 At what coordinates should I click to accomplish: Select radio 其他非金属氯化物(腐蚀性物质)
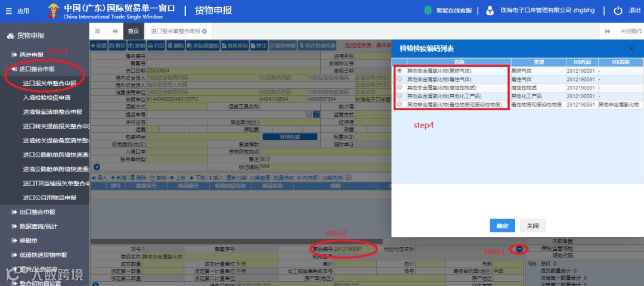(x=400, y=88)
